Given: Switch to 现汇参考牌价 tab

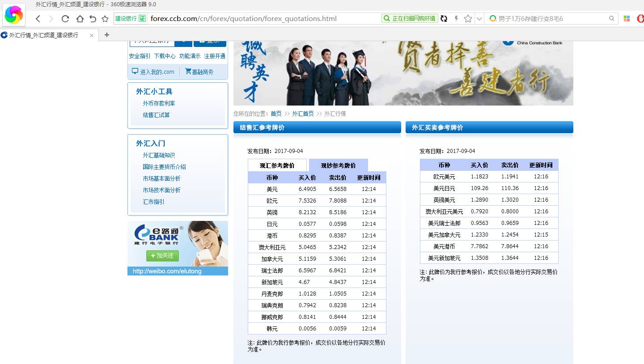Looking at the screenshot, I should (277, 165).
